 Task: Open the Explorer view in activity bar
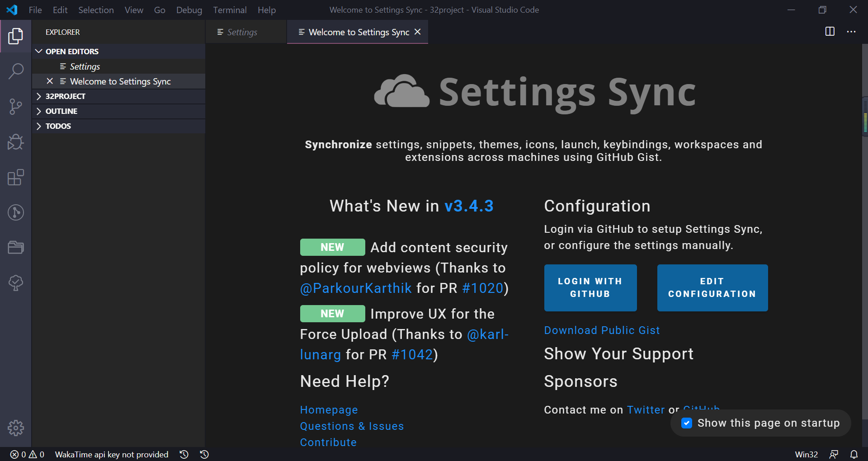click(x=15, y=36)
